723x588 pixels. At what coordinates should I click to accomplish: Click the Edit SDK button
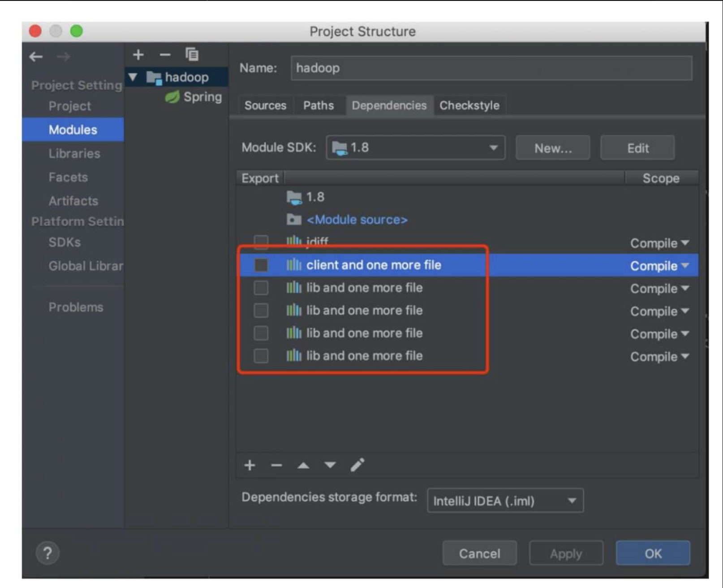[637, 148]
